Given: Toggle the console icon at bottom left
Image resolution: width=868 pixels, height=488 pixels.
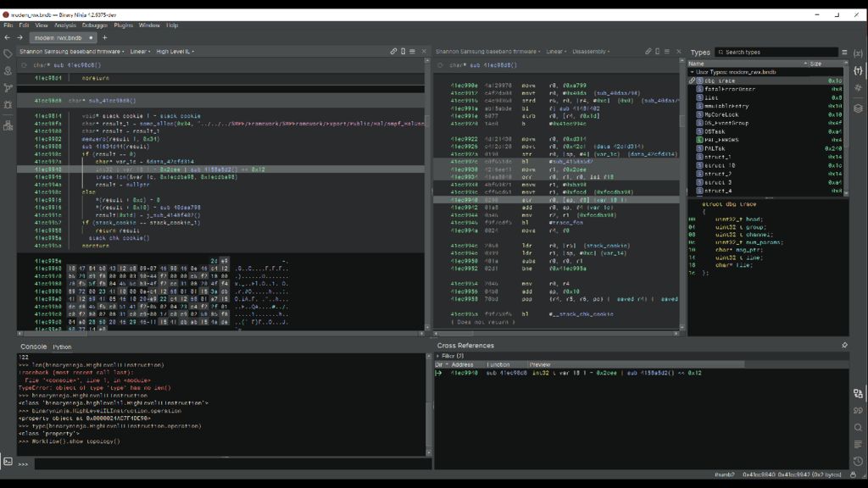Looking at the screenshot, I should pos(8,462).
